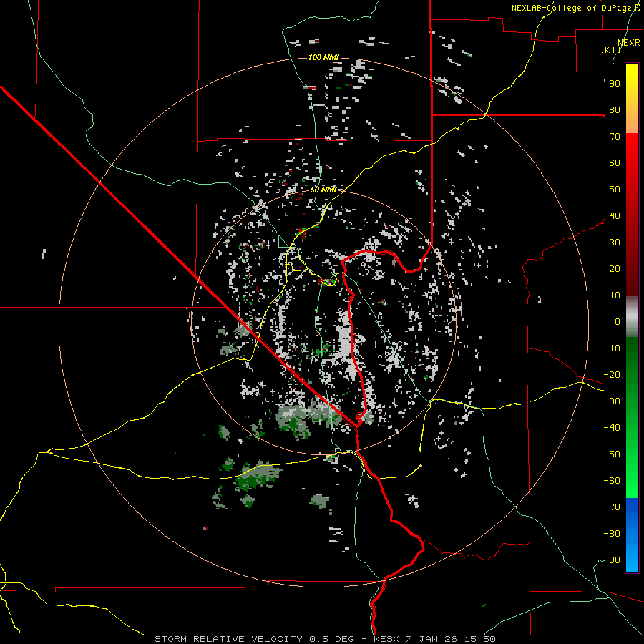This screenshot has height=644, width=644.
Task: Click the STORM RELATIVE VELOCITY footer text
Action: [229, 639]
